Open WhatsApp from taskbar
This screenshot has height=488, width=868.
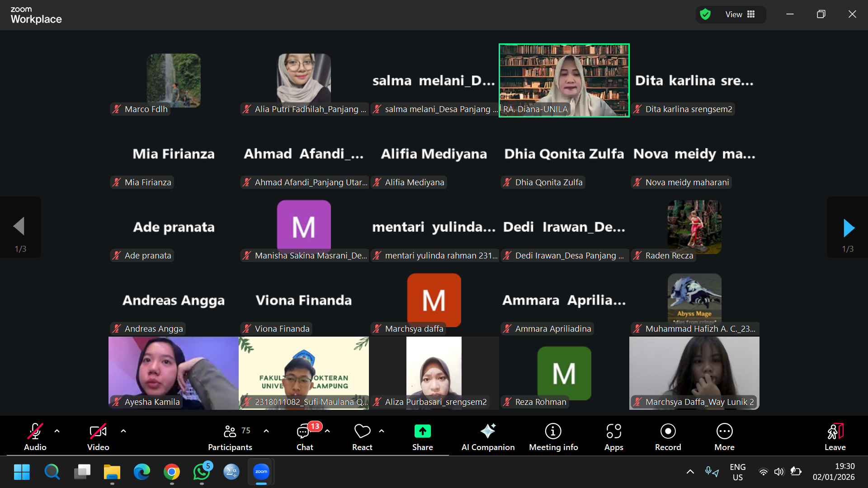pyautogui.click(x=202, y=472)
